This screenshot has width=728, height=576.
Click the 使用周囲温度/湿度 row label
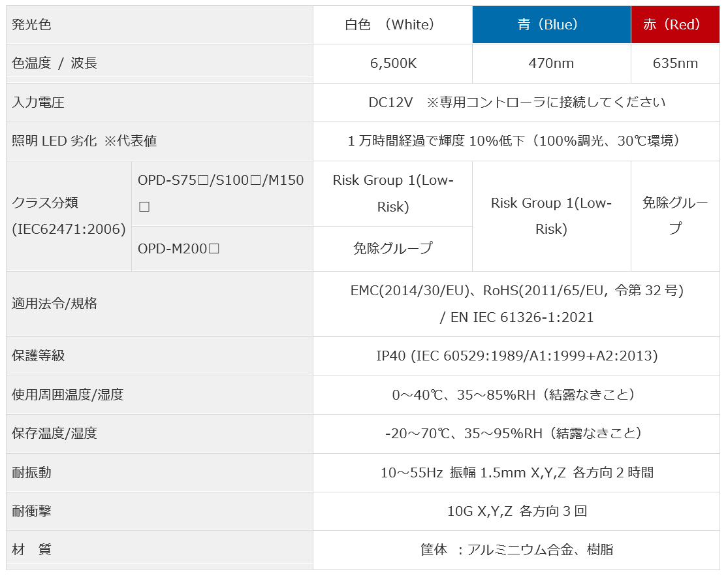pos(159,395)
